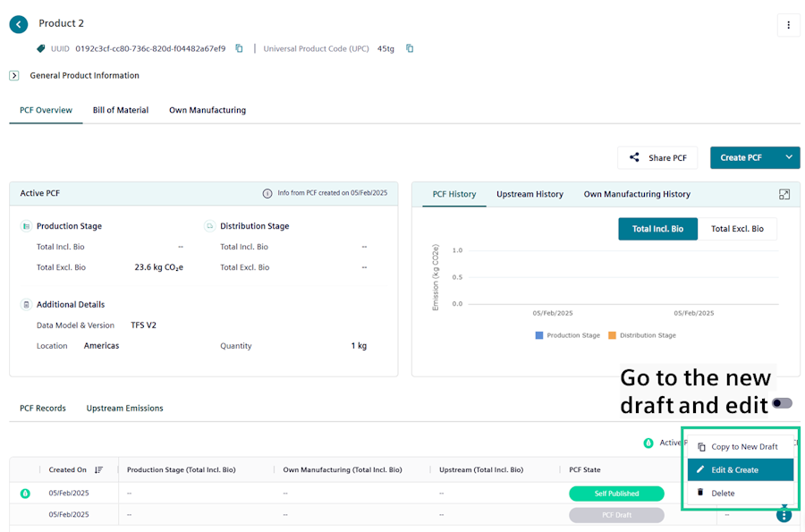Click the info icon in Active PCF header
This screenshot has width=805, height=532.
tap(267, 193)
